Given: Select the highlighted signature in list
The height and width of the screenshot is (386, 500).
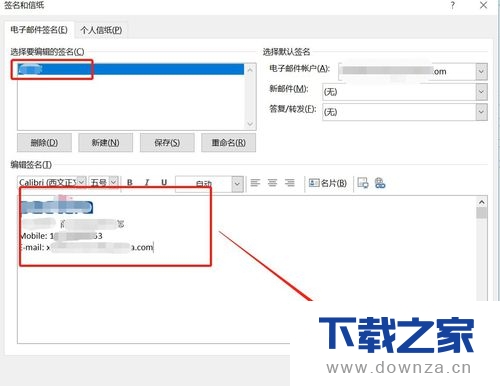Looking at the screenshot, I should pos(131,69).
